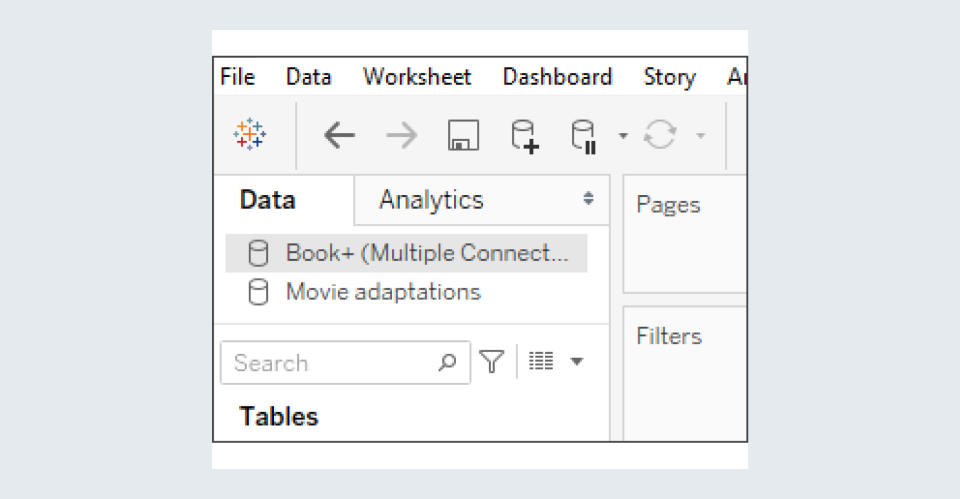The image size is (960, 499).
Task: Click the cylinder icon beside Movie adaptations
Action: [258, 292]
